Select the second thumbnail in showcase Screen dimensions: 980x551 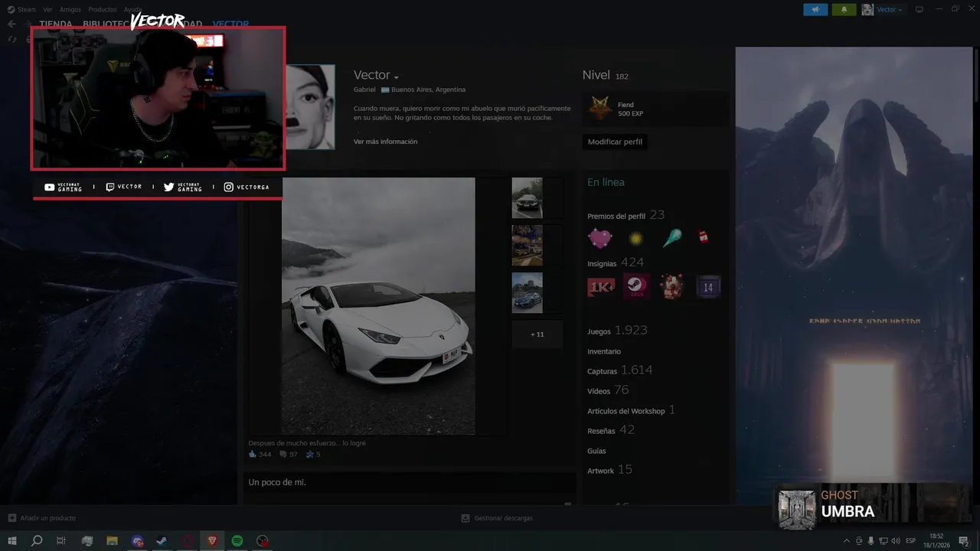click(527, 246)
